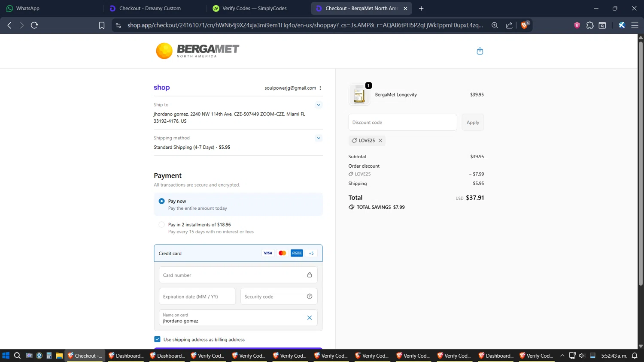Show security code help question mark
This screenshot has height=362, width=644.
point(310,296)
